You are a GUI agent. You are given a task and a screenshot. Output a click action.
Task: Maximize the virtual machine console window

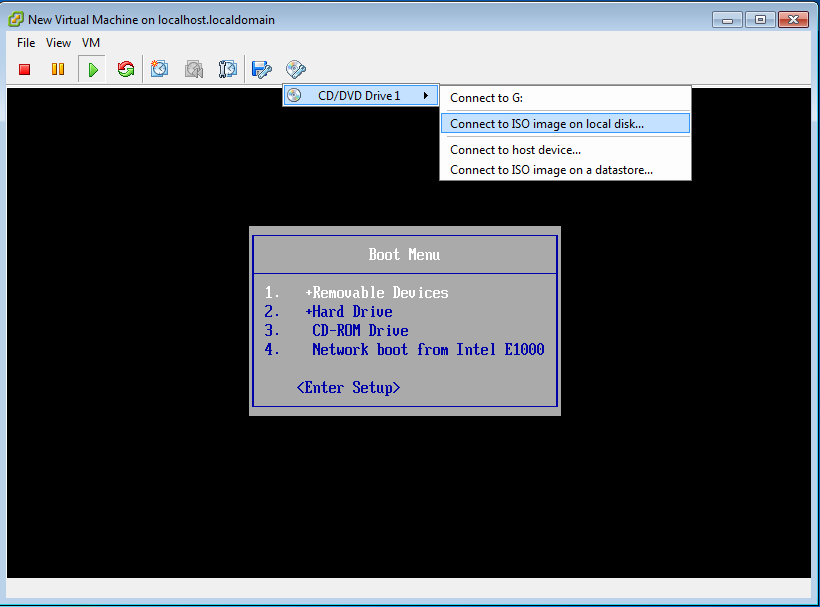point(760,20)
